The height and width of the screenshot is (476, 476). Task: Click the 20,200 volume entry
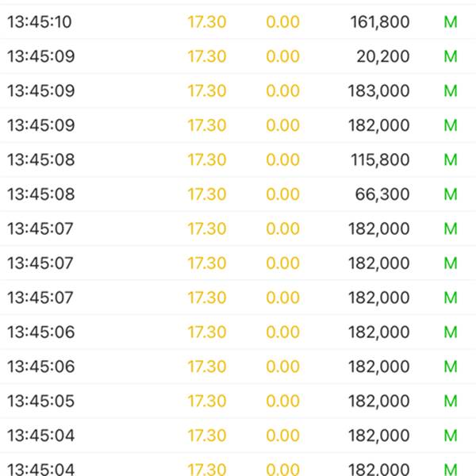[384, 56]
